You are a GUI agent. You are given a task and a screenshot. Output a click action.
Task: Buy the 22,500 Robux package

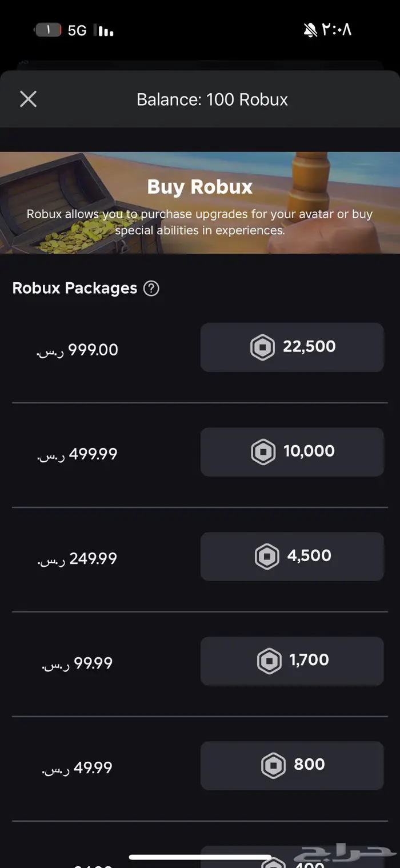(x=292, y=347)
